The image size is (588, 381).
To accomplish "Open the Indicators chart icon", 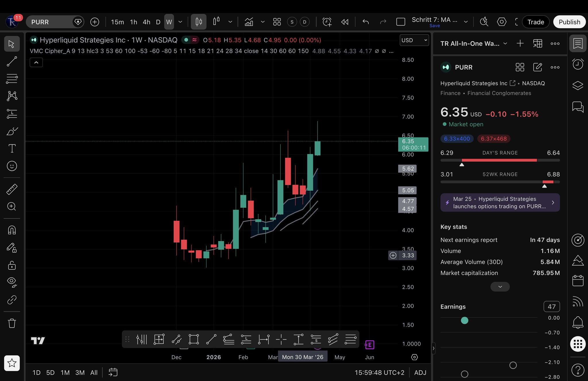I will click(x=249, y=22).
